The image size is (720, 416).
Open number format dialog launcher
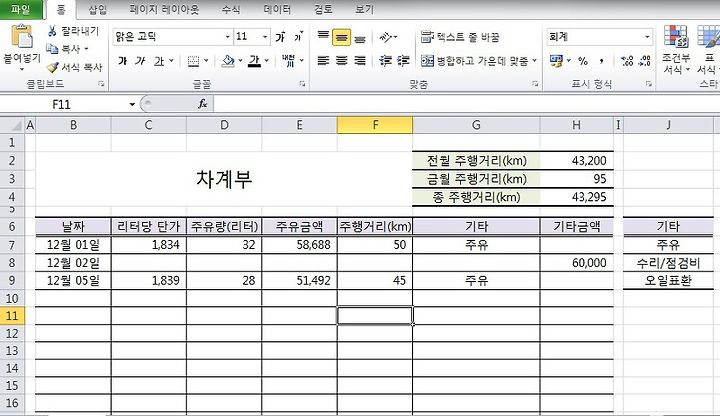pos(648,84)
